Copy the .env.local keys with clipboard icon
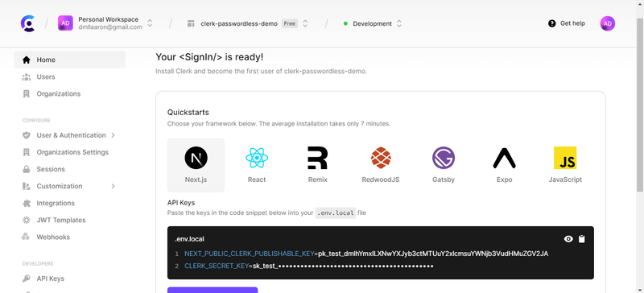Image resolution: width=644 pixels, height=293 pixels. 581,239
